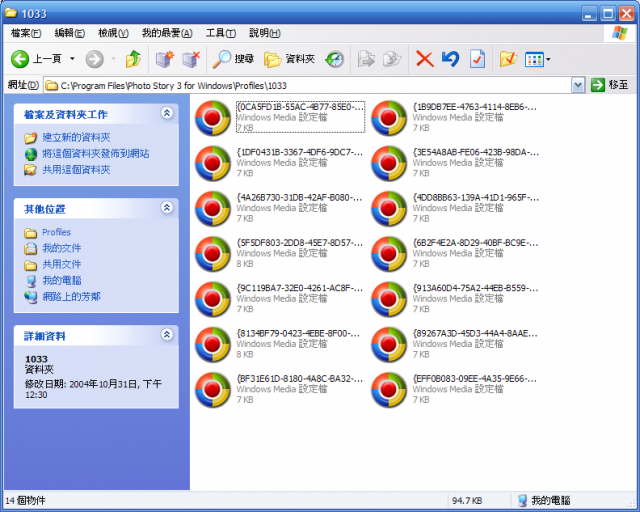The height and width of the screenshot is (512, 640).
Task: Select file icon for {EFF0B083-09EE-4A35-9E66-...
Action: coord(389,390)
